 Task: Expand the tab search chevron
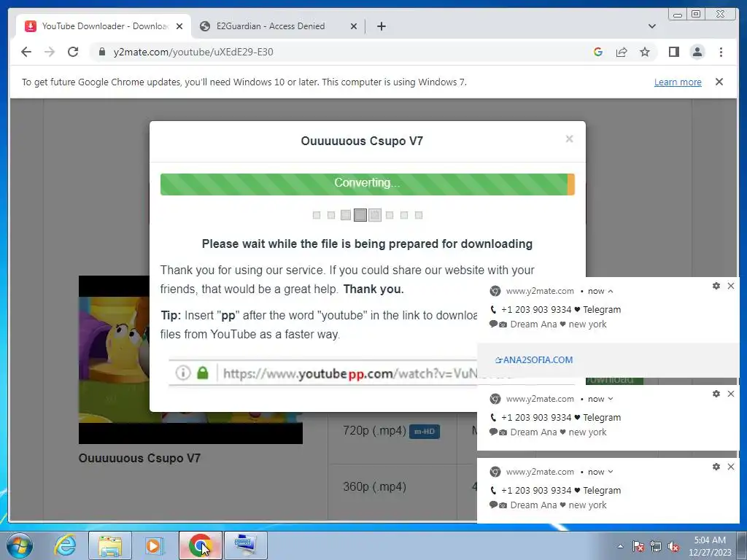pyautogui.click(x=652, y=26)
